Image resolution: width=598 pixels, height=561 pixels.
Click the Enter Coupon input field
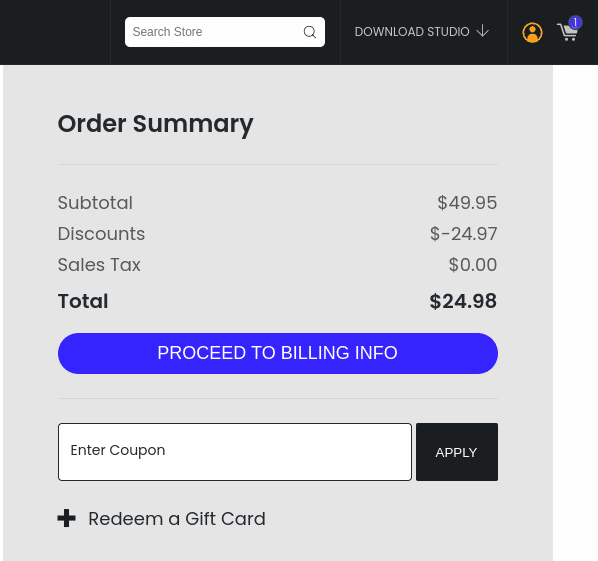pos(235,452)
